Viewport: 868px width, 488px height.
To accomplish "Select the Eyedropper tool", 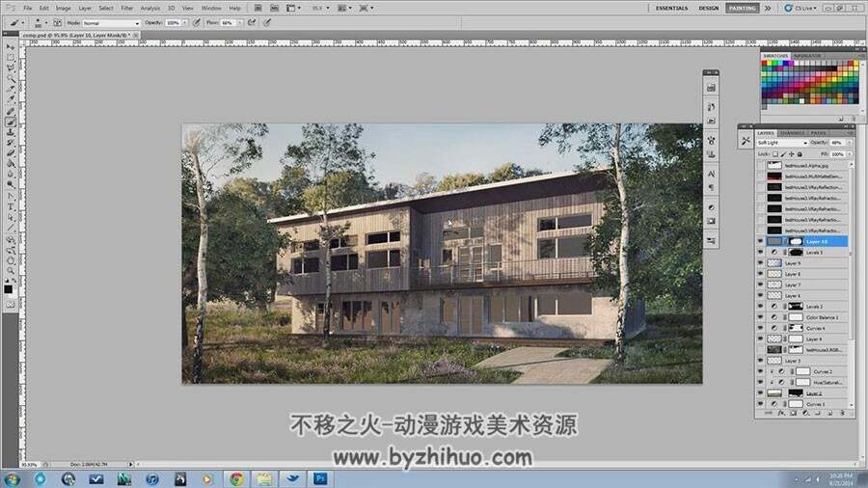I will tap(10, 100).
